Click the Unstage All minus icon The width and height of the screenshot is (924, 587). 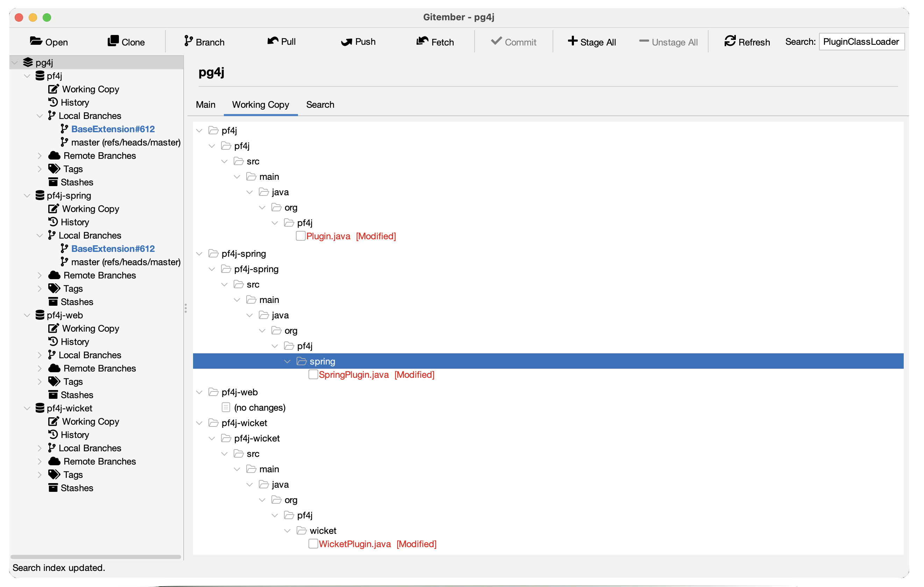pyautogui.click(x=644, y=41)
